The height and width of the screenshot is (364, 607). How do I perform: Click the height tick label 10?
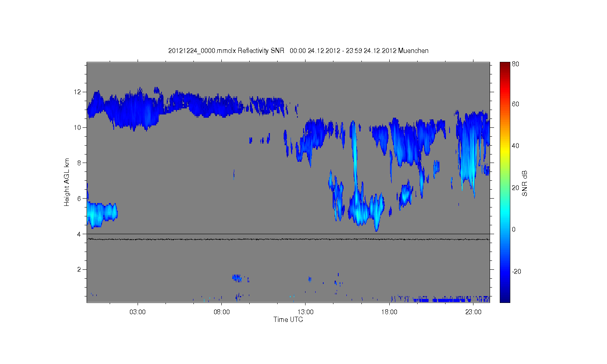tap(77, 127)
